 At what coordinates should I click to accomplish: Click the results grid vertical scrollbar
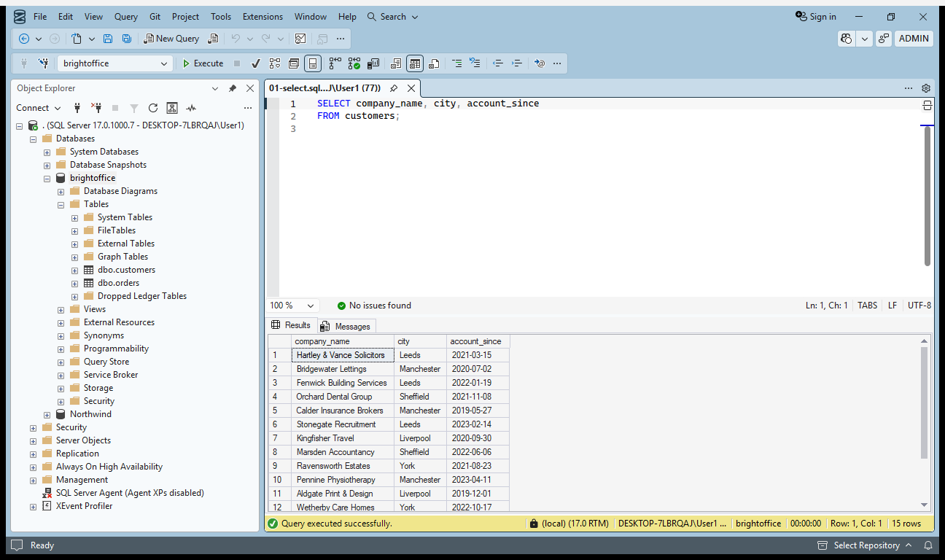coord(925,403)
